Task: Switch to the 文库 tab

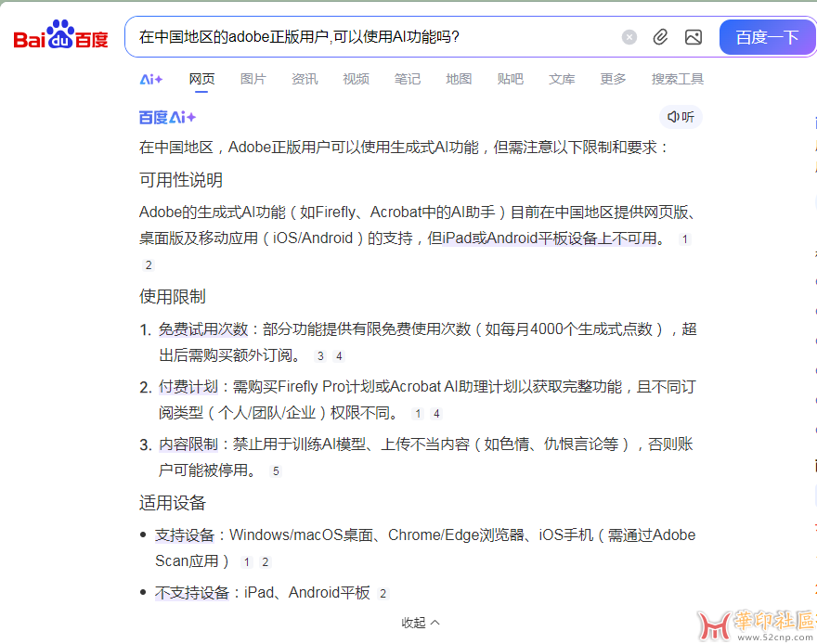Action: 561,80
